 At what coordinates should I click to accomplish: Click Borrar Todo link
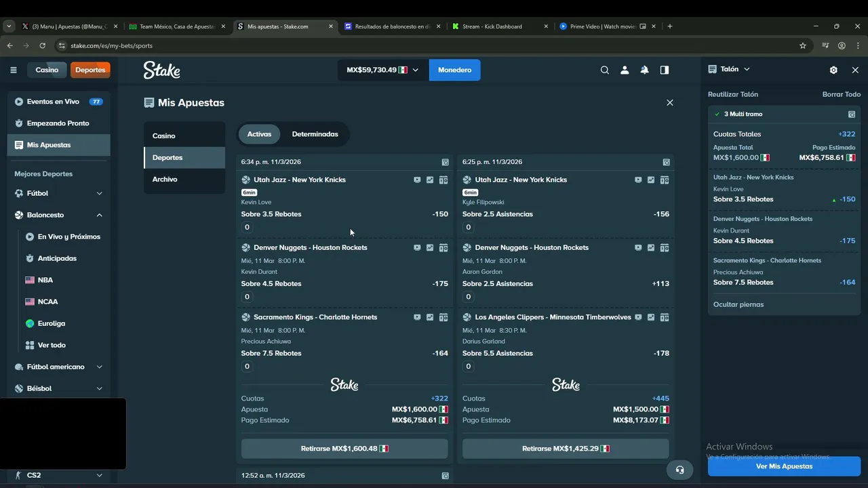pyautogui.click(x=842, y=94)
